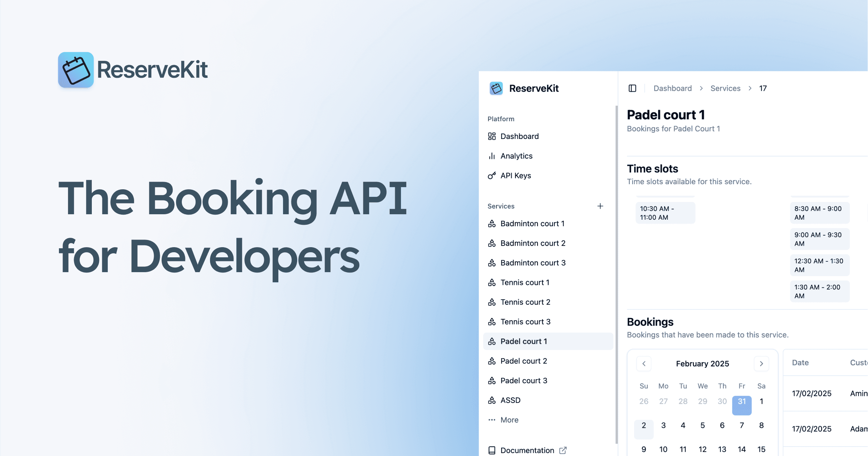Viewport: 868px width, 456px height.
Task: Open the Padel court 2 service
Action: click(x=548, y=361)
